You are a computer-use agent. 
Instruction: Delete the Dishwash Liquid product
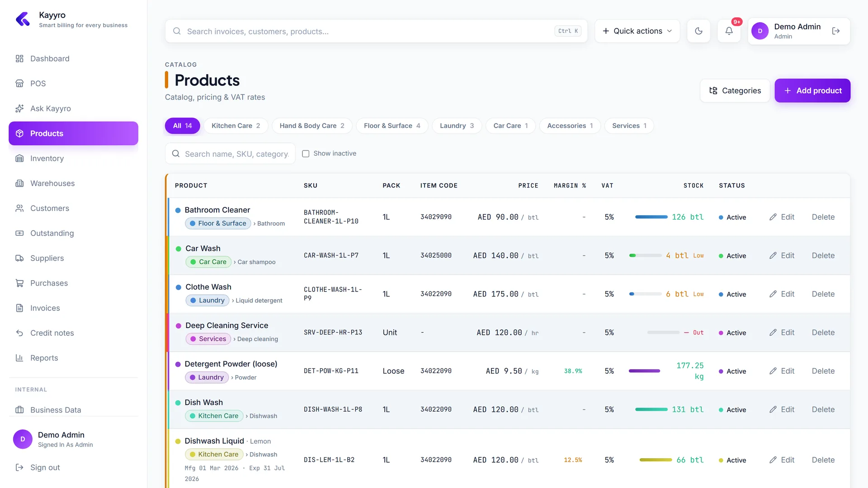[x=823, y=460]
